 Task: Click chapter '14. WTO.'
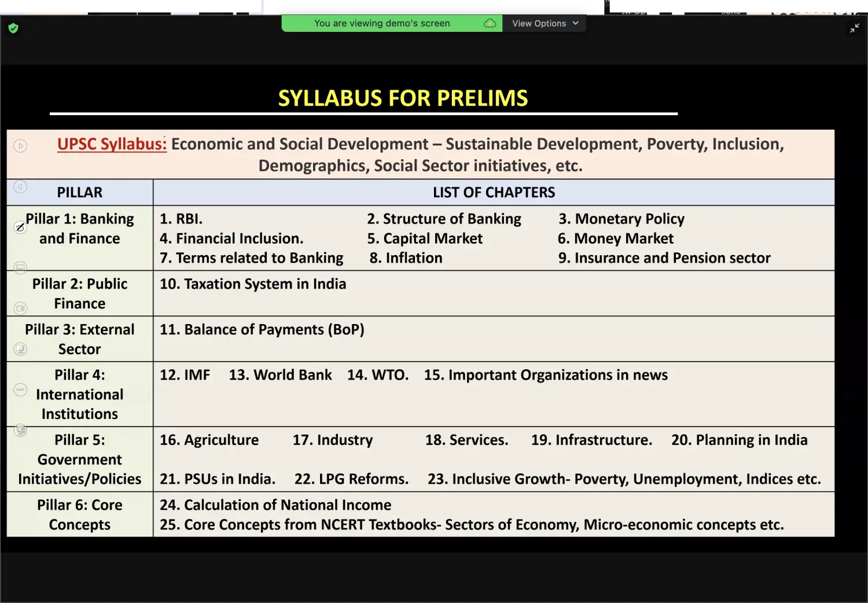[x=378, y=375]
